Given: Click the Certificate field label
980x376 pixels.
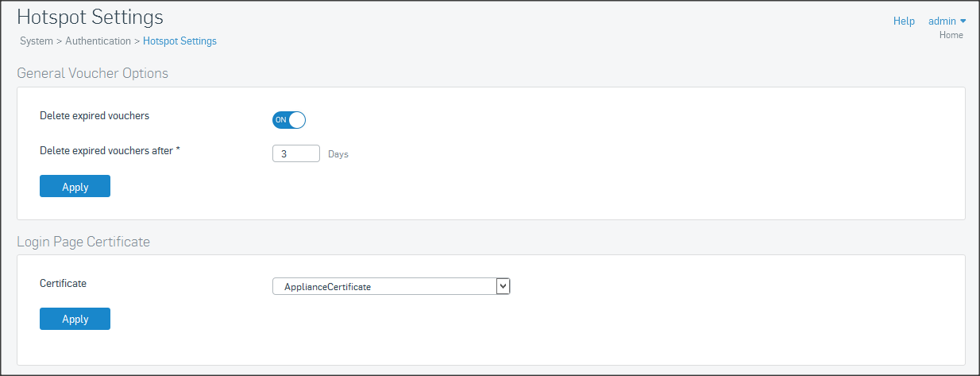Looking at the screenshot, I should [x=63, y=283].
